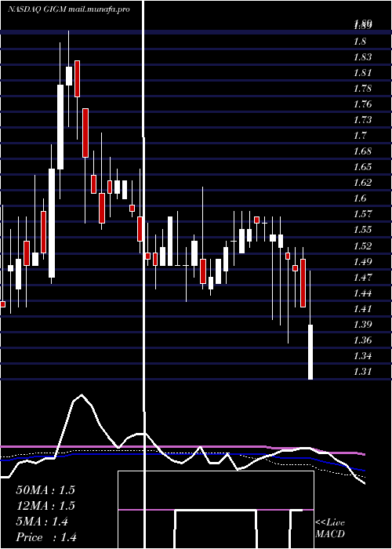Click the NASDAQ GIGM mail.munafa.pro chart title
The height and width of the screenshot is (549, 392).
69,9
